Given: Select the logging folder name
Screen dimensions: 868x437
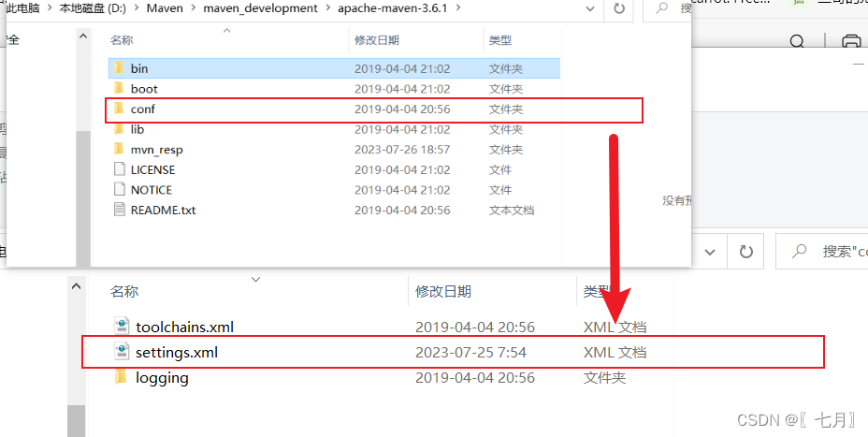Looking at the screenshot, I should pos(162,378).
